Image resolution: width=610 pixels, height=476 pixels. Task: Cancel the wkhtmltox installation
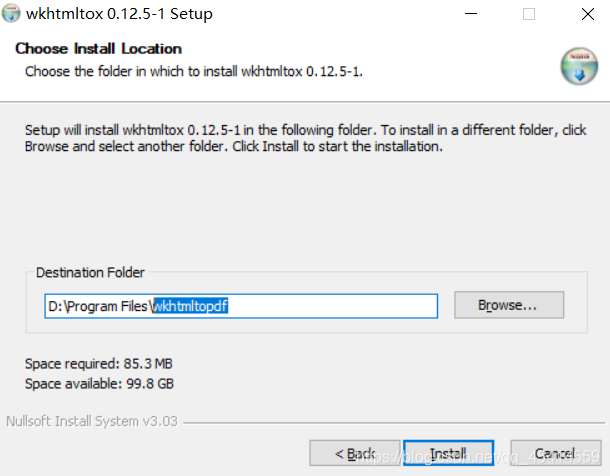click(555, 454)
